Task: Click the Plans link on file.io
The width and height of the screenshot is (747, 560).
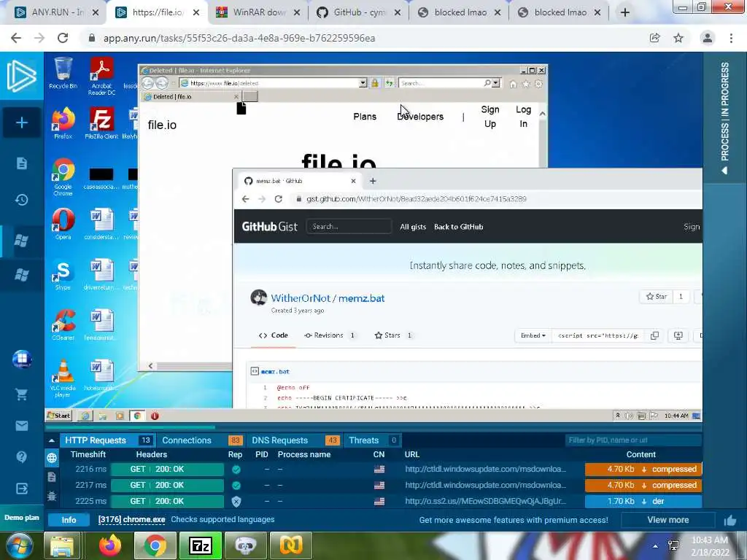Action: pyautogui.click(x=365, y=117)
